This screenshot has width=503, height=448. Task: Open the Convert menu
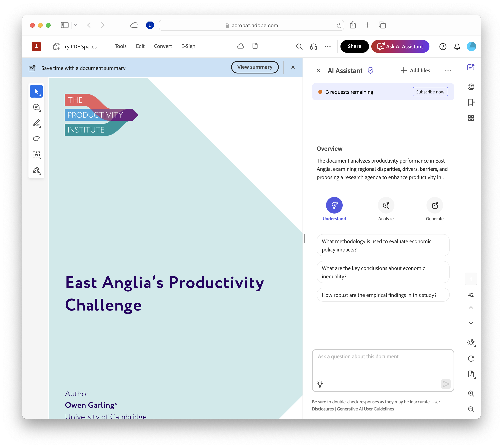pyautogui.click(x=163, y=46)
